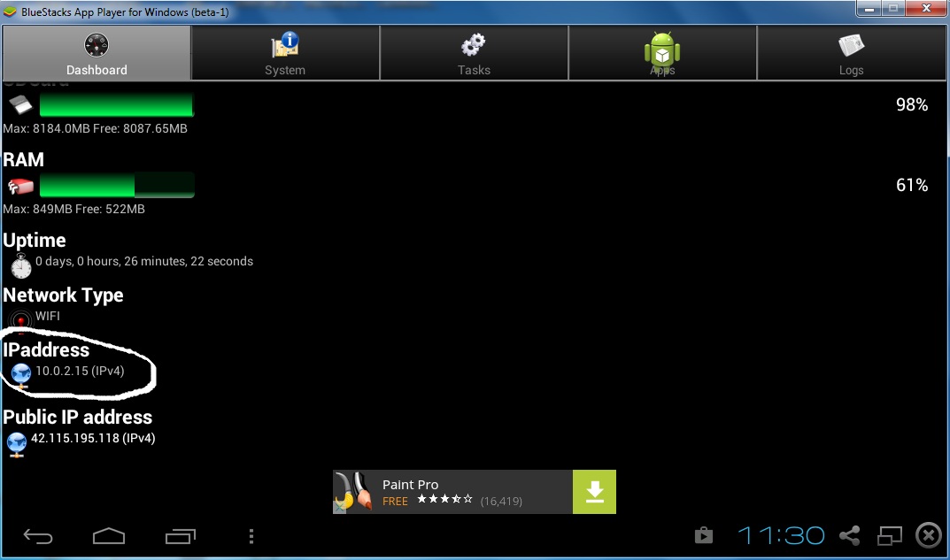The image size is (950, 560).
Task: Click the circular X exit icon
Action: point(929,535)
